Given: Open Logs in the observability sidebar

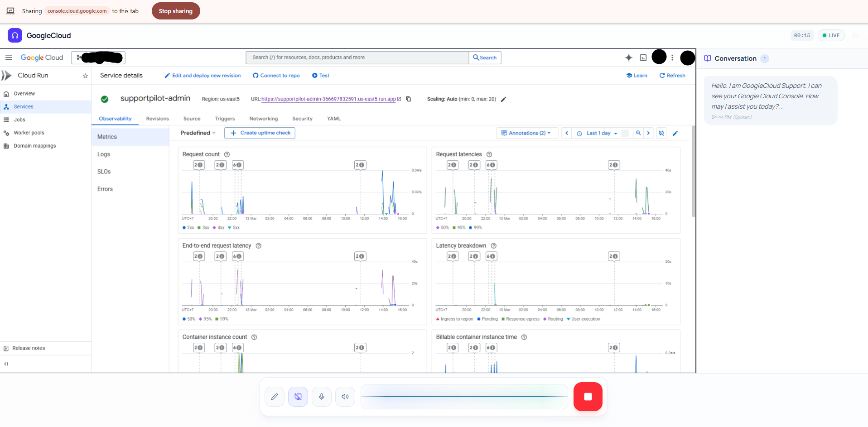Looking at the screenshot, I should coord(104,154).
